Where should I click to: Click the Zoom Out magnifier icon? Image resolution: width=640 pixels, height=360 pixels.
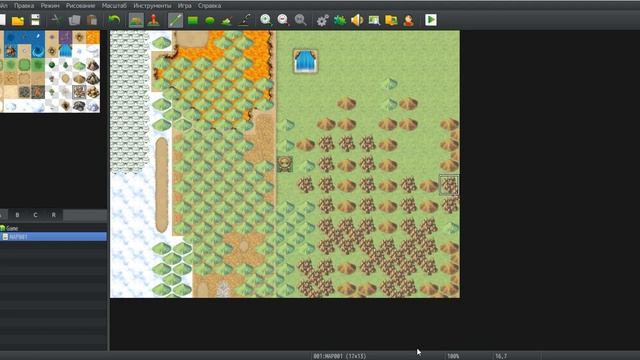(283, 20)
